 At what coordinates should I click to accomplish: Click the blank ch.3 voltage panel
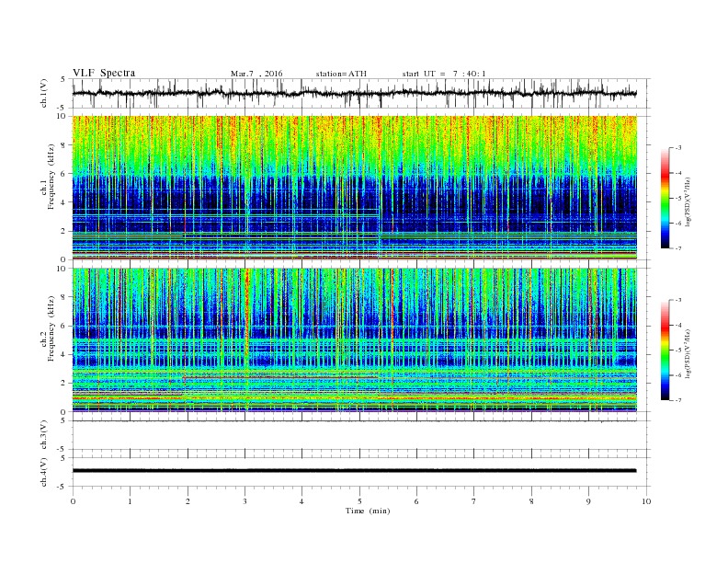tap(361, 435)
